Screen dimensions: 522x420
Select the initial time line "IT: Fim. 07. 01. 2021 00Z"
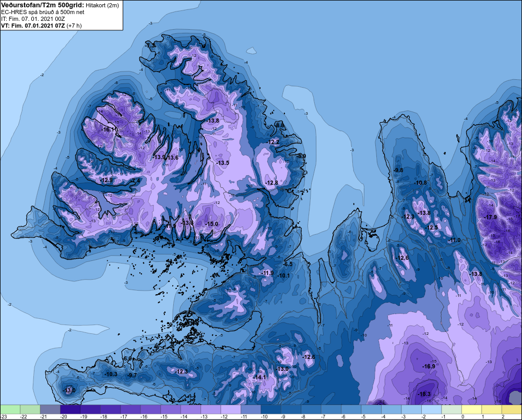pyautogui.click(x=33, y=19)
